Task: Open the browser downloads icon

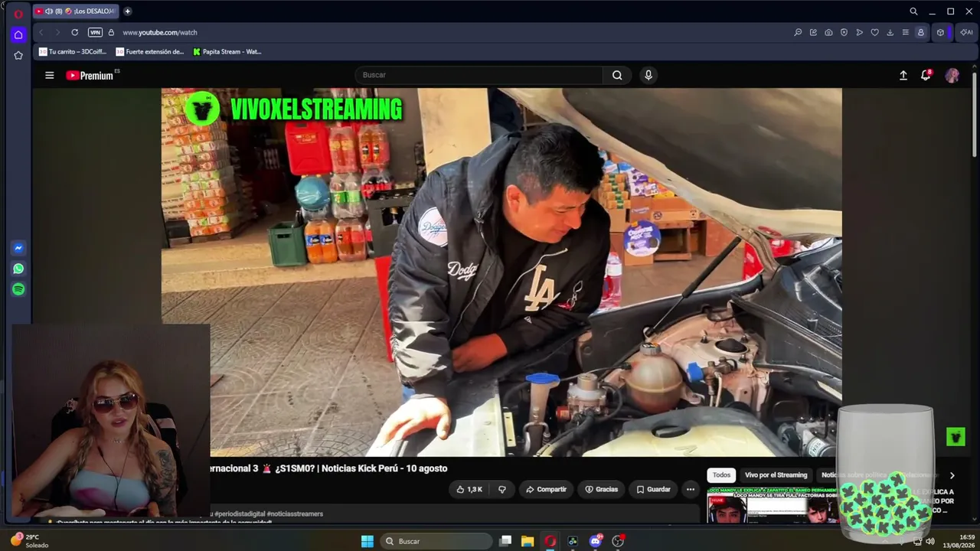Action: point(890,32)
